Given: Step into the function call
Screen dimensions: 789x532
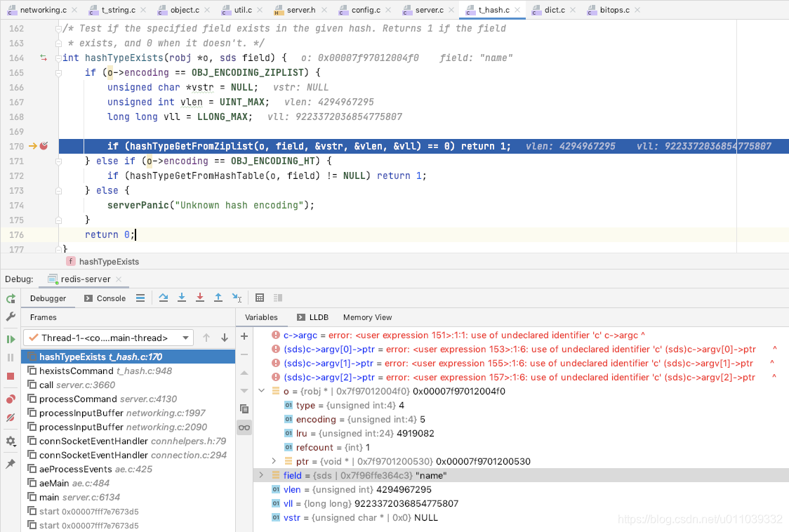Looking at the screenshot, I should pyautogui.click(x=182, y=298).
